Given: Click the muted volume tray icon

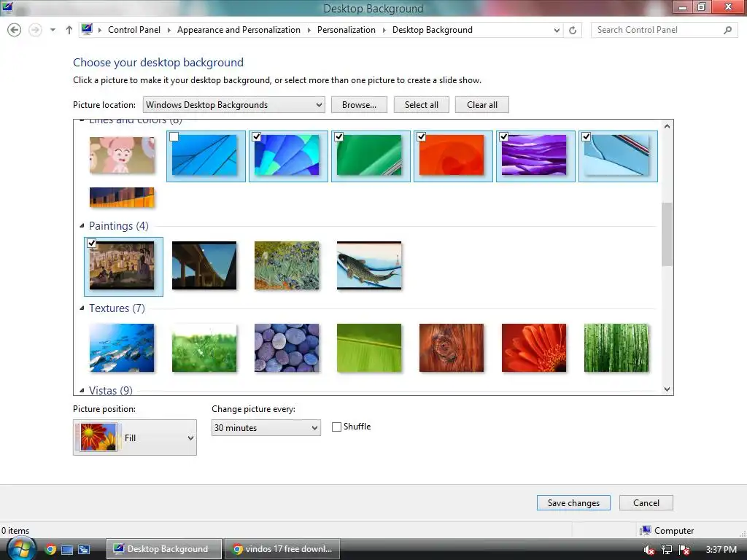Looking at the screenshot, I should tap(649, 550).
